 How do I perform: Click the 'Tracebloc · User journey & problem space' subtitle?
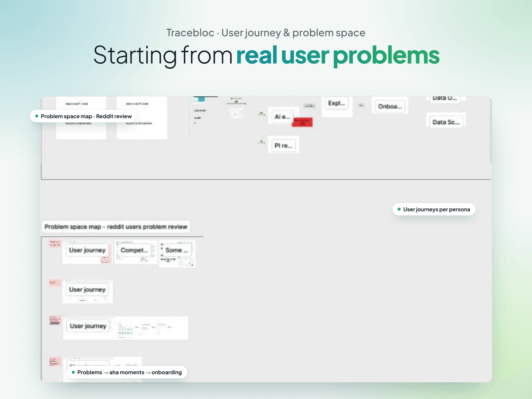pos(266,33)
